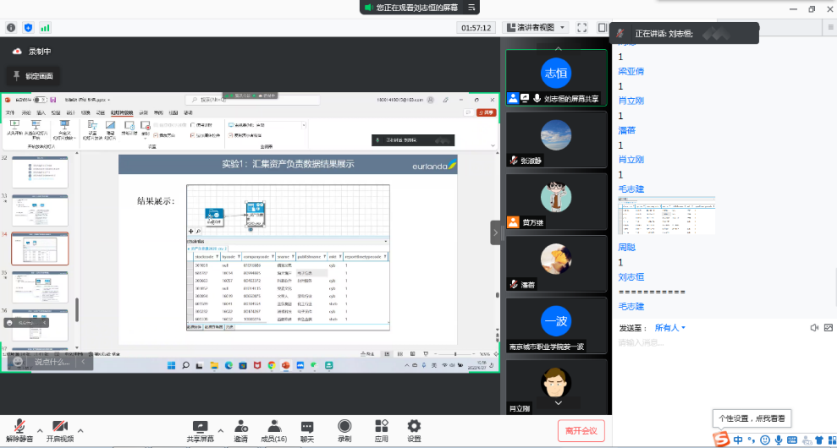Viewport: 837px width, 448px height.
Task: Expand audio options arrow beside 解除静音
Action: (x=40, y=430)
